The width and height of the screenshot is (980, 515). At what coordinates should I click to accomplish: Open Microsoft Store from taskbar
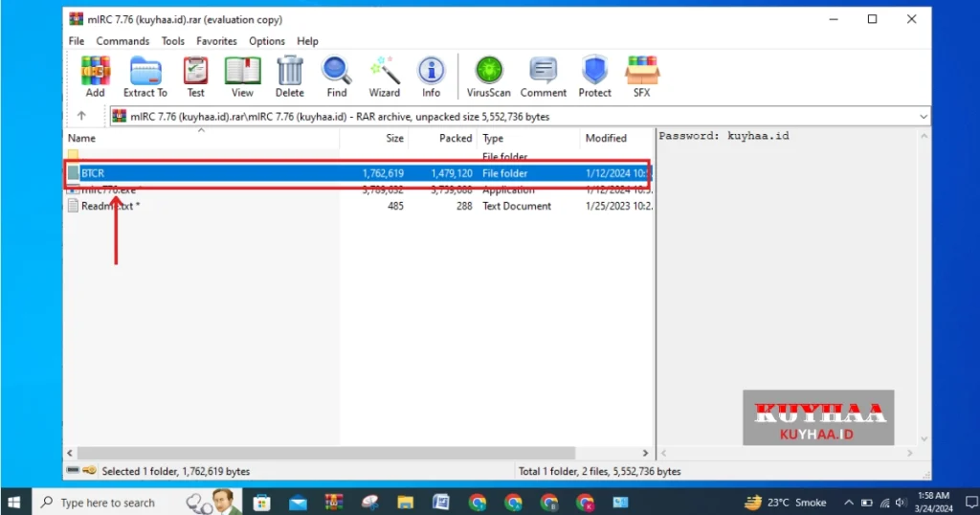pyautogui.click(x=262, y=502)
